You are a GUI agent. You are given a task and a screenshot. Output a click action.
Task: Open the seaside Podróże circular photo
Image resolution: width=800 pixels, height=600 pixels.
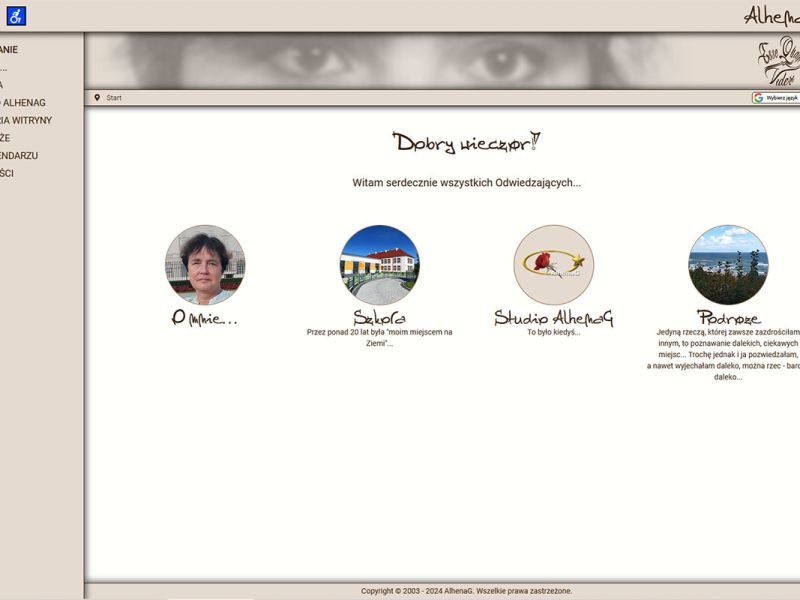coord(728,265)
